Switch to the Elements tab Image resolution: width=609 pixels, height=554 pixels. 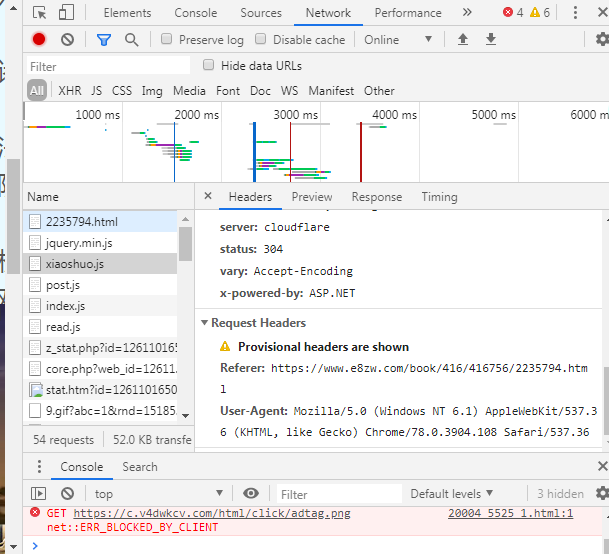click(x=127, y=13)
